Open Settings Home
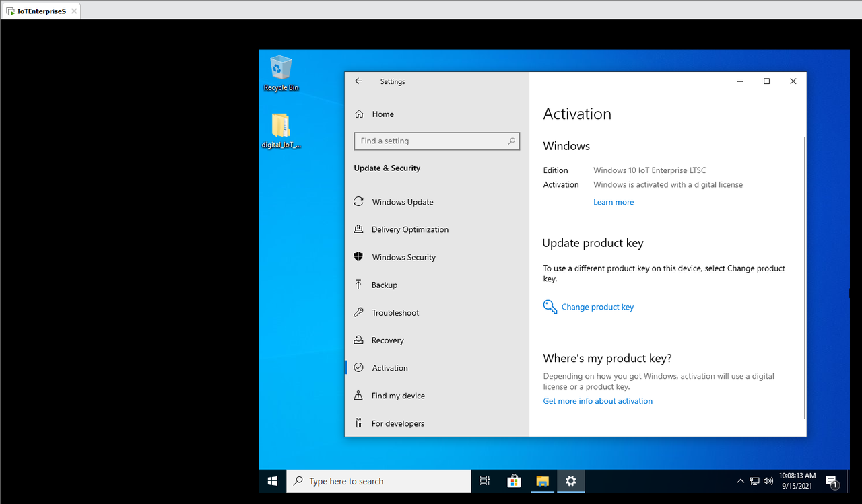This screenshot has width=862, height=504. [x=383, y=114]
